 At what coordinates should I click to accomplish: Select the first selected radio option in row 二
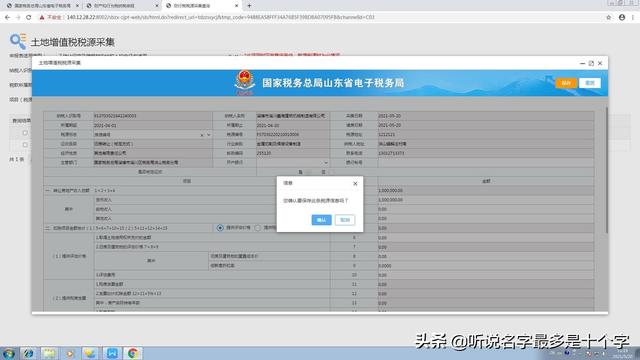pos(220,228)
